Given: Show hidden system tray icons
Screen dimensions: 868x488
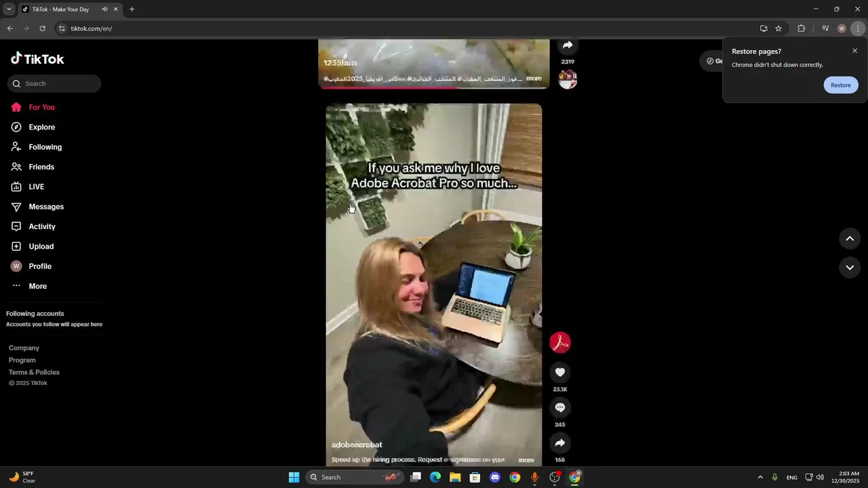Looking at the screenshot, I should click(759, 477).
